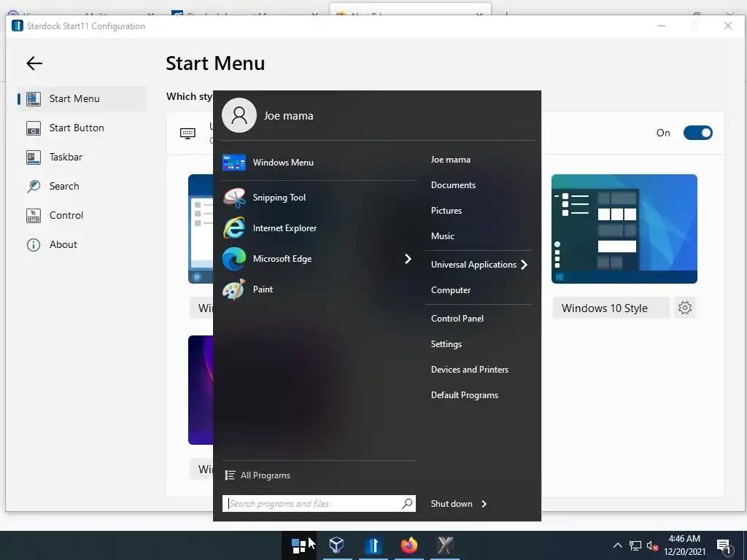
Task: Open the VirtualBox cube taskbar icon
Action: click(x=336, y=545)
